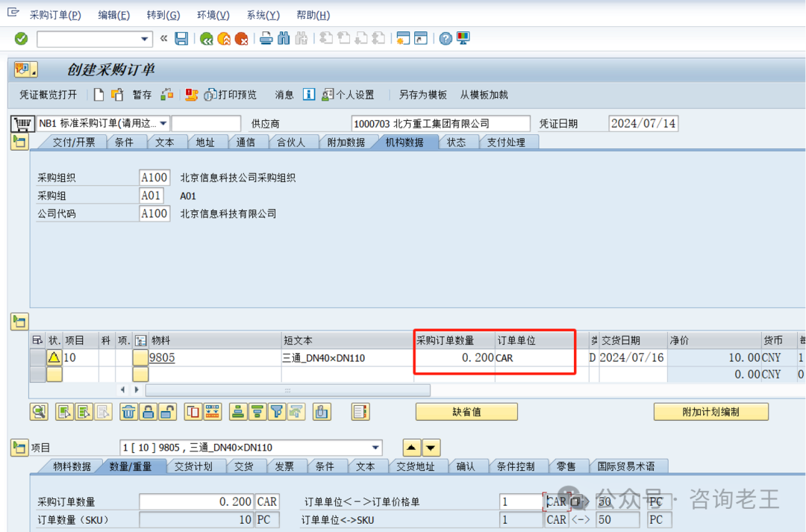This screenshot has height=532, width=806.
Task: Click the Lock item padlock icon
Action: pos(148,411)
